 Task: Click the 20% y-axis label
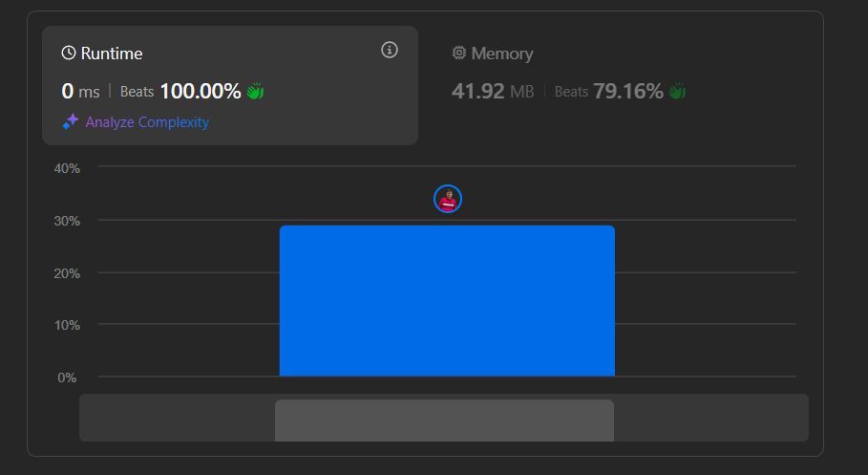coord(67,272)
